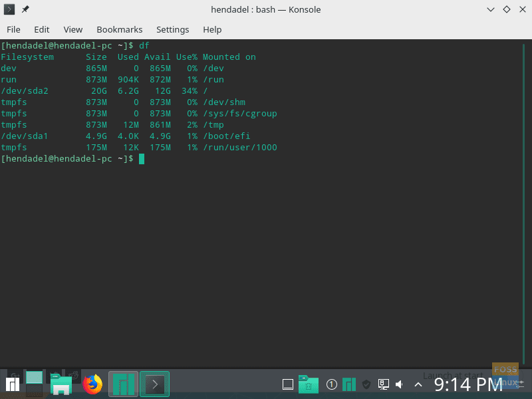532x399 pixels.
Task: Open the teal folder updates icon in the tray
Action: (x=307, y=384)
